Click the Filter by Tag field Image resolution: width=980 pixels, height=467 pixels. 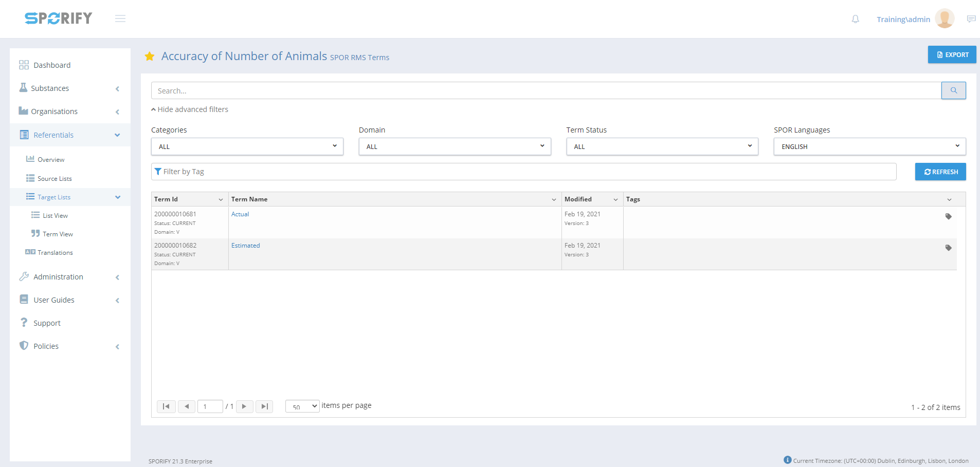(523, 172)
